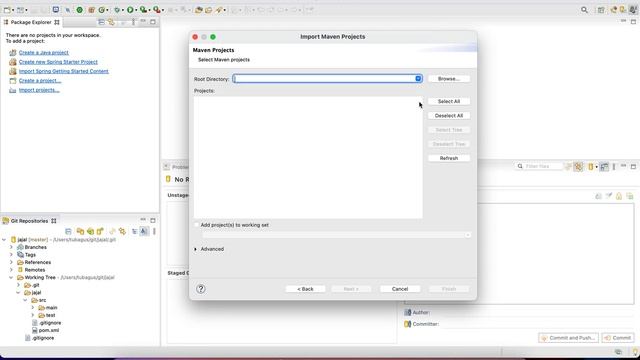
Task: Click the New wizard icon in main toolbar
Action: point(7,10)
